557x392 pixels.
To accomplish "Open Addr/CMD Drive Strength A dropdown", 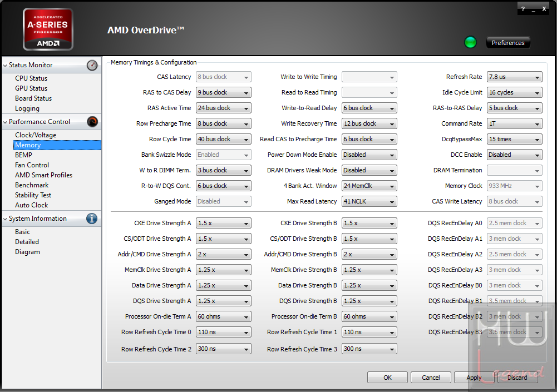I will click(224, 254).
